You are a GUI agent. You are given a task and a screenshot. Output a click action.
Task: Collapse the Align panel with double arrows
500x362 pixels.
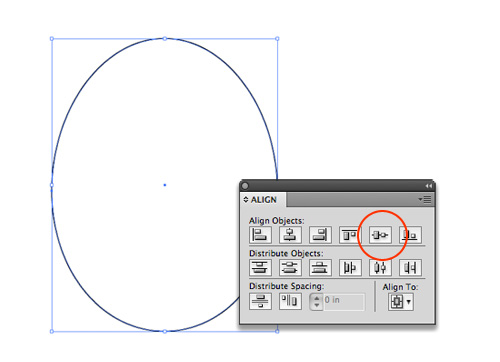(428, 186)
